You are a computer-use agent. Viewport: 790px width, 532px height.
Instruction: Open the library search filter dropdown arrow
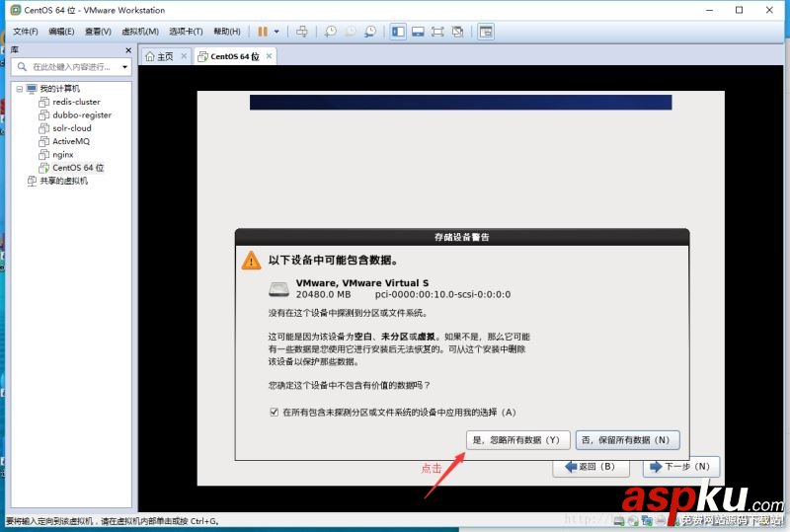coord(125,67)
